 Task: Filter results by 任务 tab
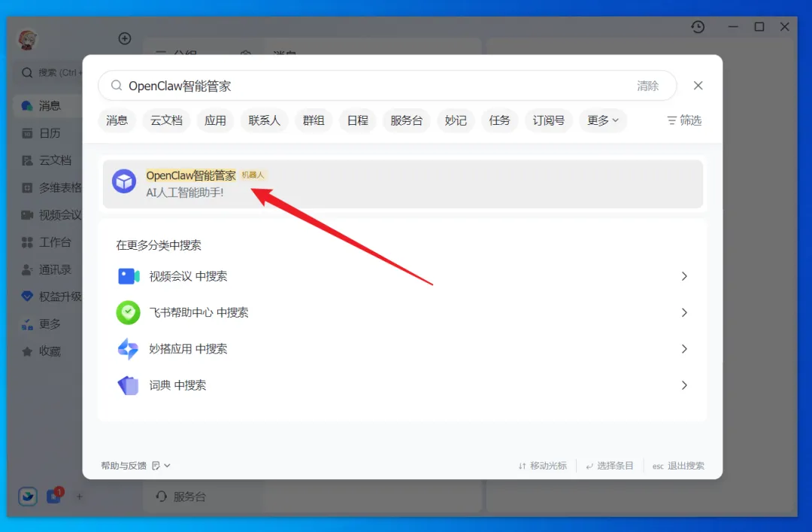click(500, 121)
